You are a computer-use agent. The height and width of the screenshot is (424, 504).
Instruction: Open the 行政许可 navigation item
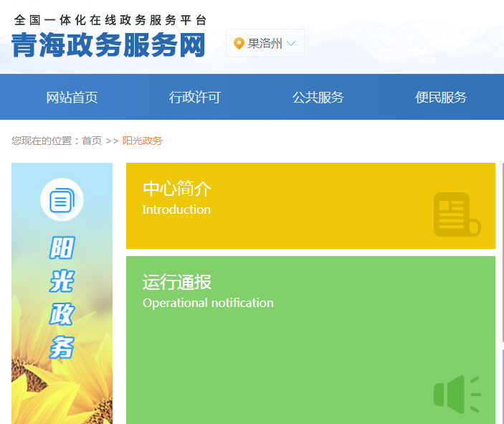(195, 97)
